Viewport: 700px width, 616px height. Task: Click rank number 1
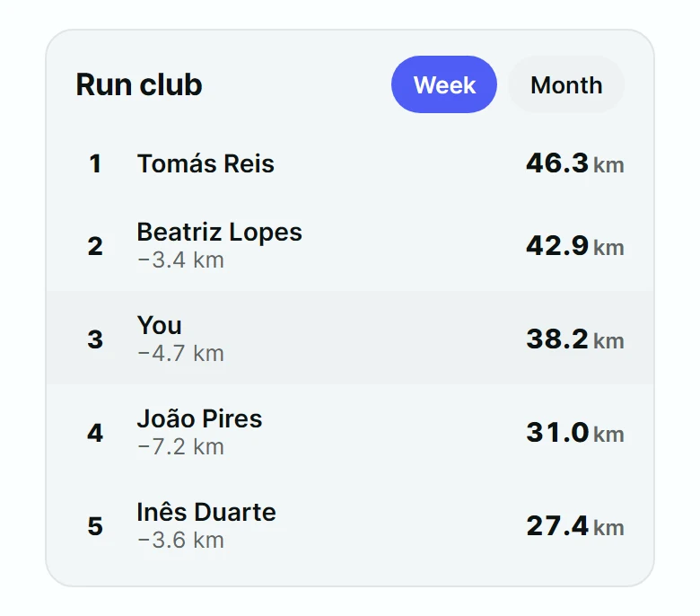tap(95, 164)
